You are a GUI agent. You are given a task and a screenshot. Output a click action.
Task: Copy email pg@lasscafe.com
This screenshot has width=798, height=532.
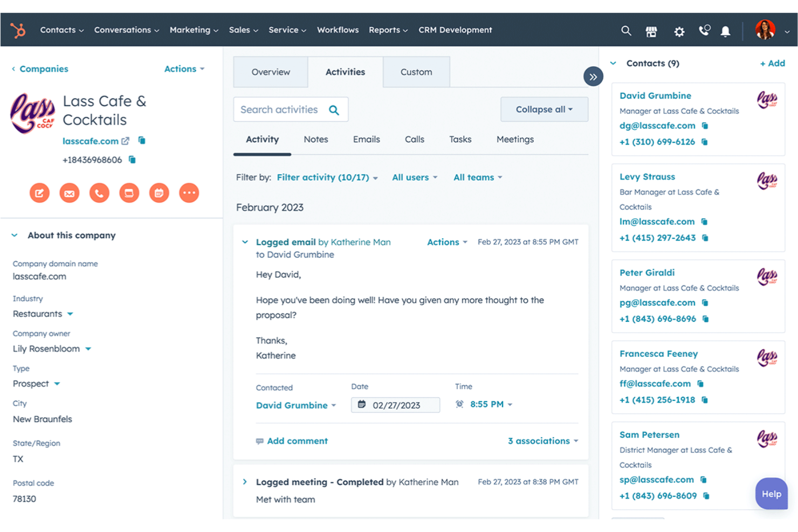click(x=705, y=302)
